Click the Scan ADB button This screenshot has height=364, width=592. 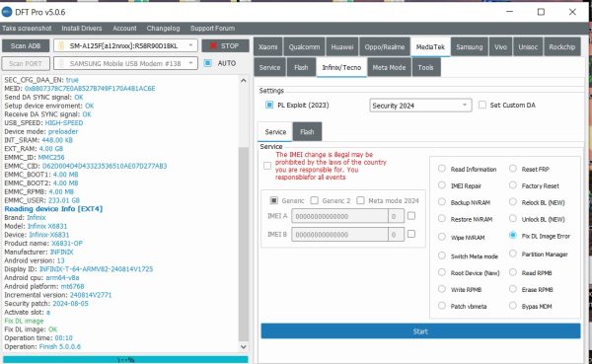(26, 45)
